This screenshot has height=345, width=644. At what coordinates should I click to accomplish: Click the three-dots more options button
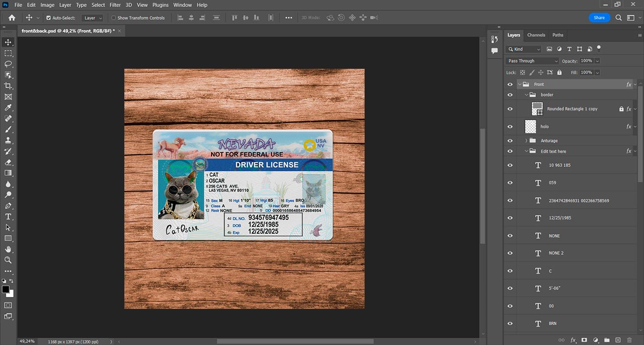(289, 18)
